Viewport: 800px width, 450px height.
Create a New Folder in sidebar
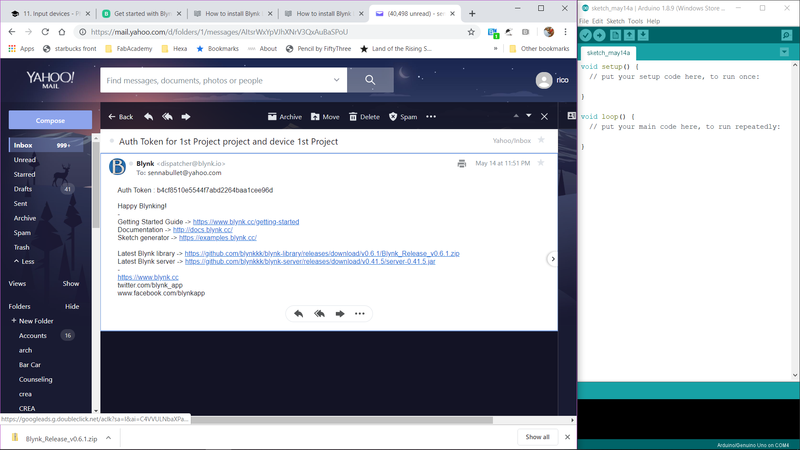[x=32, y=321]
